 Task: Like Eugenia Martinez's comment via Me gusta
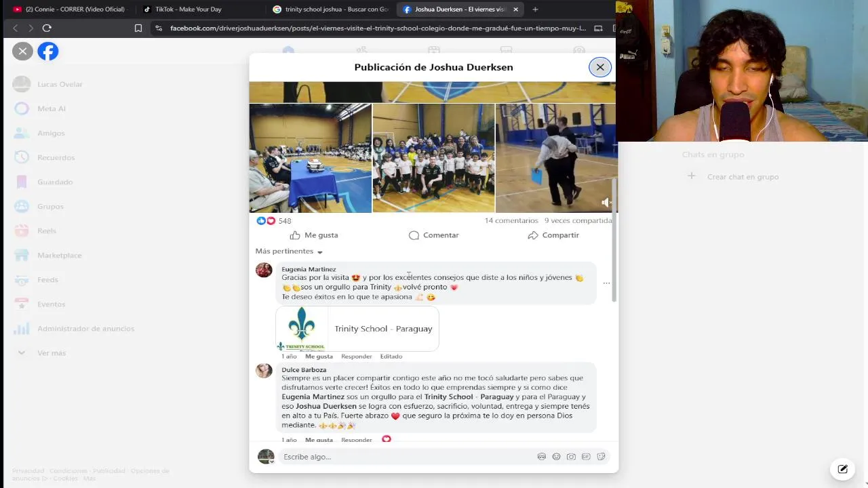coord(319,357)
